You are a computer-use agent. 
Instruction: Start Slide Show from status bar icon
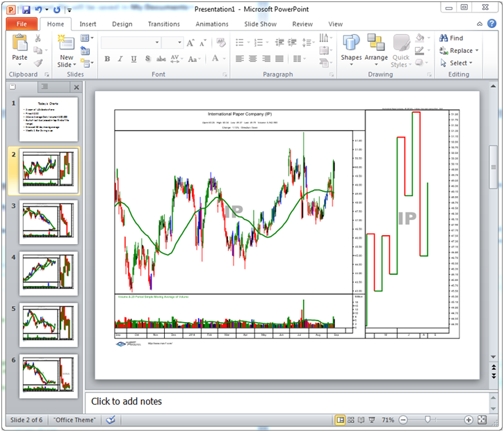(x=372, y=419)
